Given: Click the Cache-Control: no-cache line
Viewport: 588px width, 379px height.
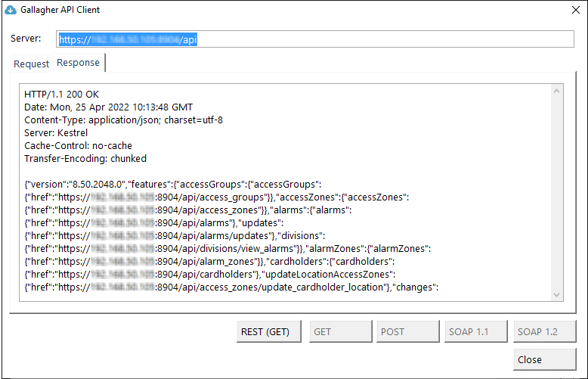Looking at the screenshot, I should (78, 145).
